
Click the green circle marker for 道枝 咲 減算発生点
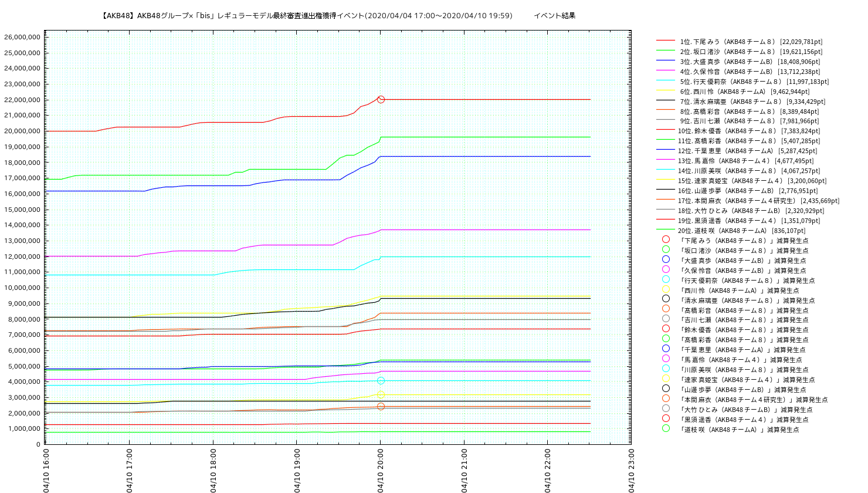pyautogui.click(x=666, y=428)
